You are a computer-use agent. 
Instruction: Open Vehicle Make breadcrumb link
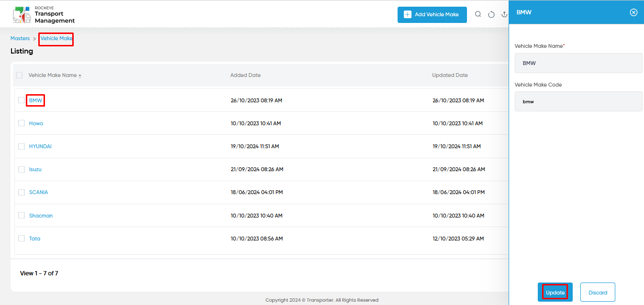56,38
